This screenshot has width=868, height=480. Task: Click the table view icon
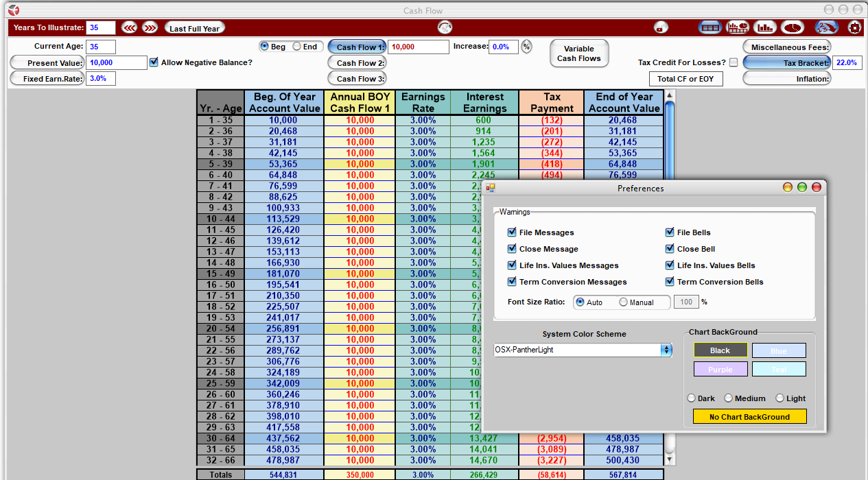709,27
